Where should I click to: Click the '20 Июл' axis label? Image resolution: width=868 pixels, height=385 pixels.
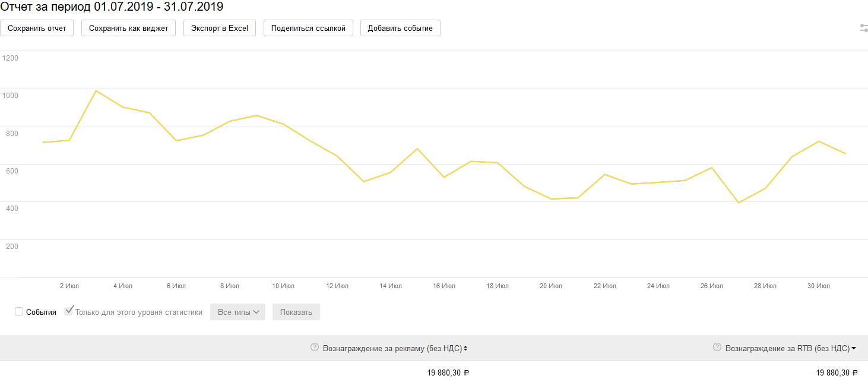(551, 286)
